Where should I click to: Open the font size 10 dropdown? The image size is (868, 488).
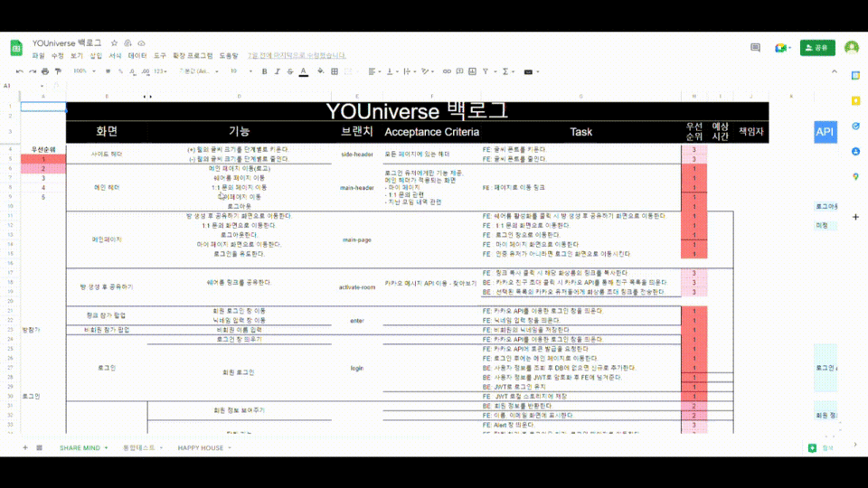coord(241,71)
